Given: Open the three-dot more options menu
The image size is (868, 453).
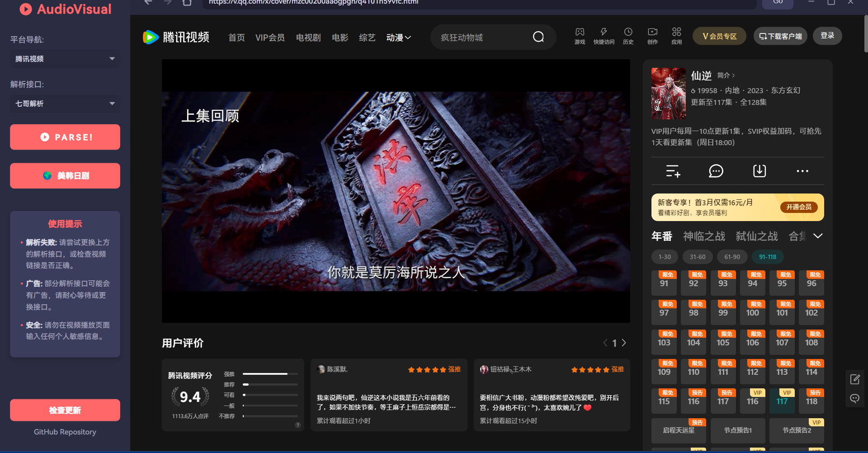Looking at the screenshot, I should click(802, 171).
